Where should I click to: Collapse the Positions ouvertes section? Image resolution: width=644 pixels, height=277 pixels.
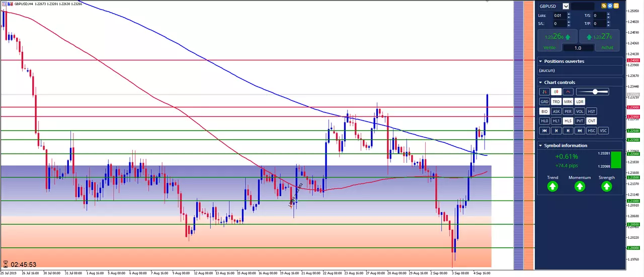click(x=541, y=61)
